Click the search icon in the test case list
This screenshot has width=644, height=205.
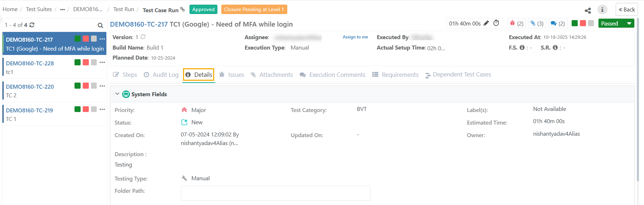point(100,25)
